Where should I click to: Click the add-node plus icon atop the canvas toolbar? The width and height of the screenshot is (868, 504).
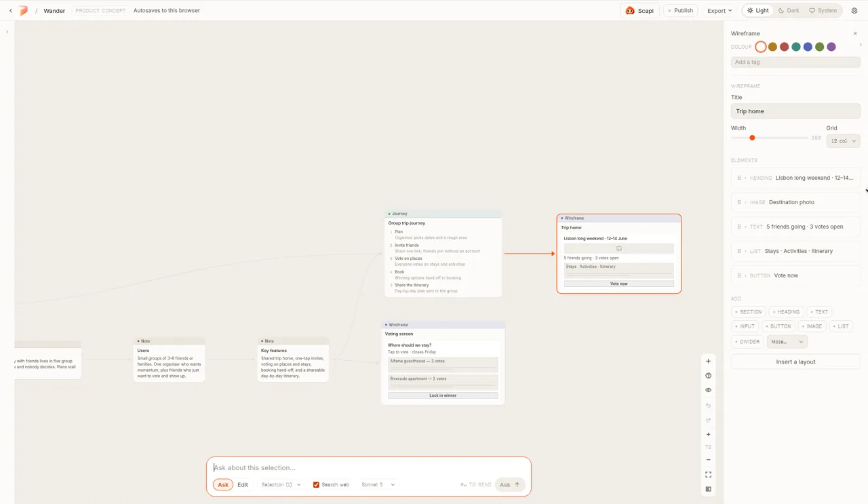[x=709, y=361]
